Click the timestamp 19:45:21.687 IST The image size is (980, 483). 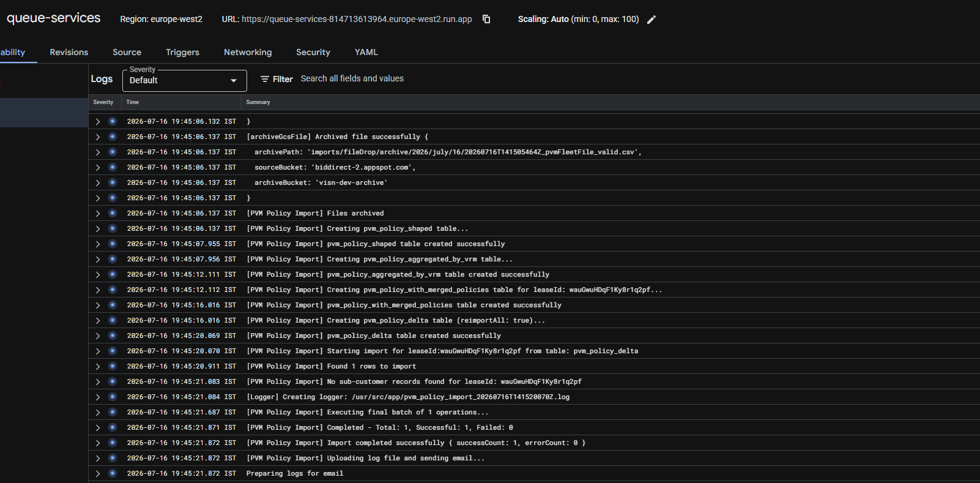181,412
